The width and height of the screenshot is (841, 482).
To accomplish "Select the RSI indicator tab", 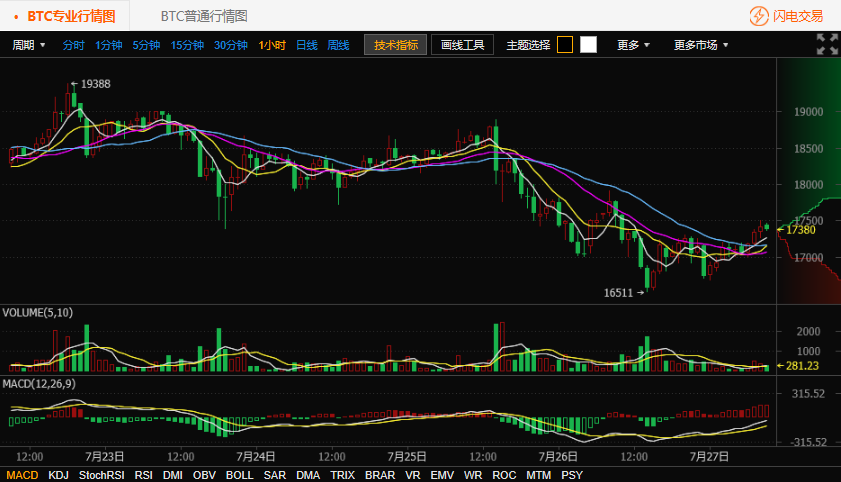I will (x=143, y=475).
